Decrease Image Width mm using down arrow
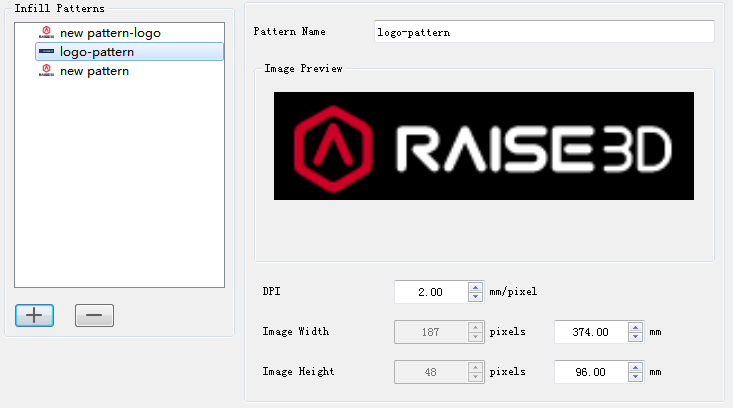The image size is (733, 408). click(635, 337)
